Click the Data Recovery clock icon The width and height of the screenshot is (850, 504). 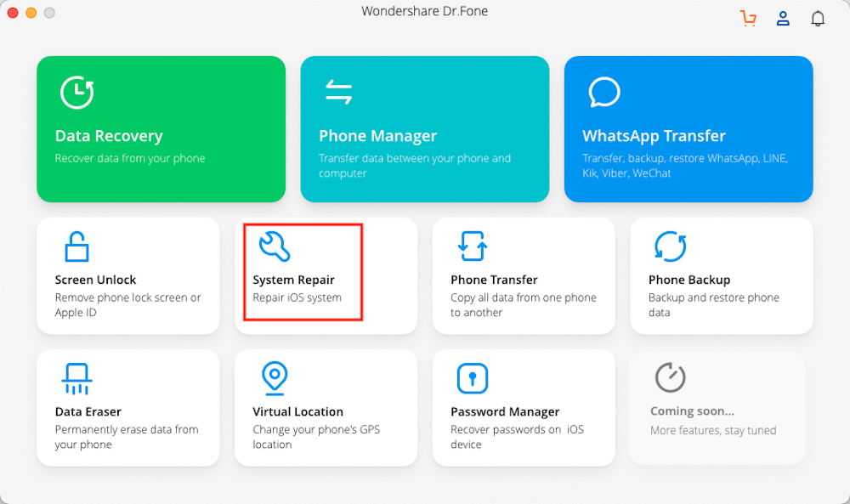[77, 93]
